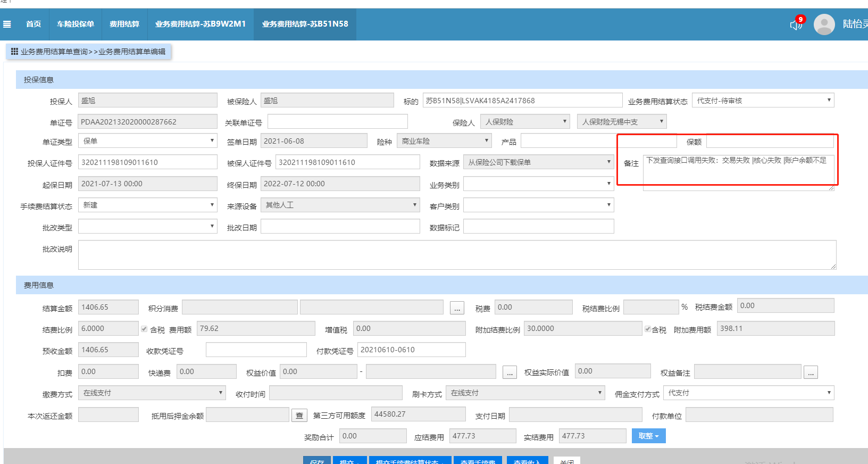Switch to the 车险投保单 tab
The width and height of the screenshot is (868, 464).
[x=76, y=24]
